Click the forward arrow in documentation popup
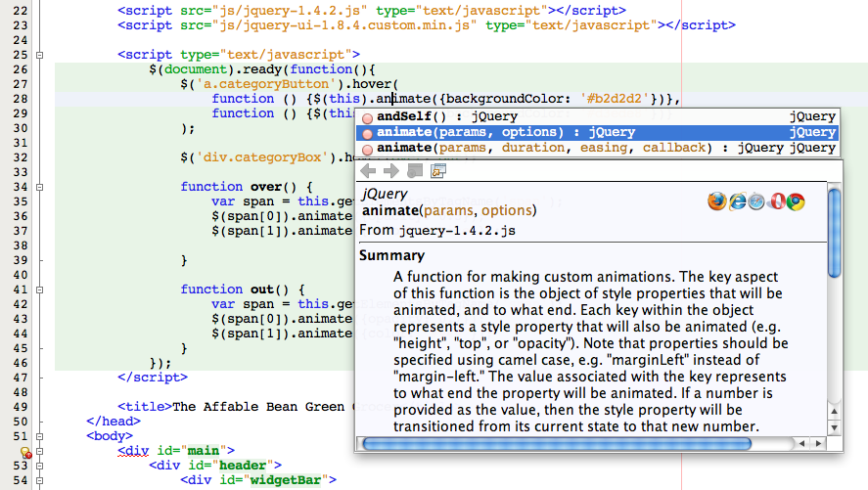 pos(391,171)
